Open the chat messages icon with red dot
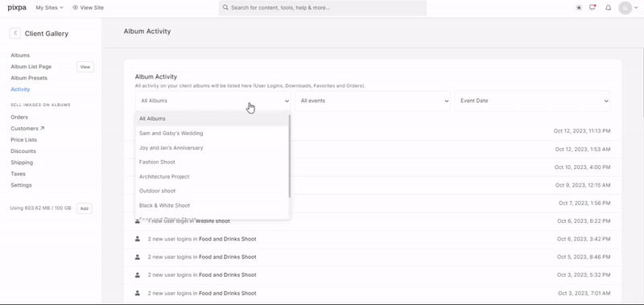Screen dimensions: 644x305 [x=592, y=7]
